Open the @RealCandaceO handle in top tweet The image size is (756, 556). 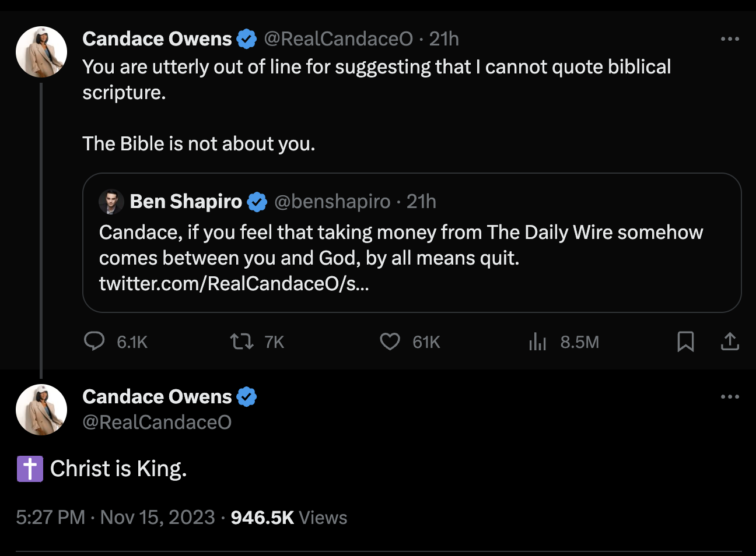338,39
